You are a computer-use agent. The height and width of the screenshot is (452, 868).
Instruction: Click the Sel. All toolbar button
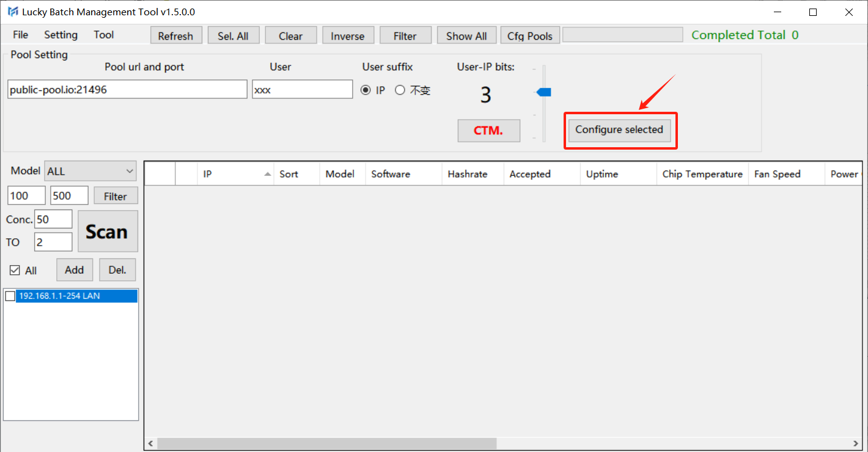click(233, 36)
